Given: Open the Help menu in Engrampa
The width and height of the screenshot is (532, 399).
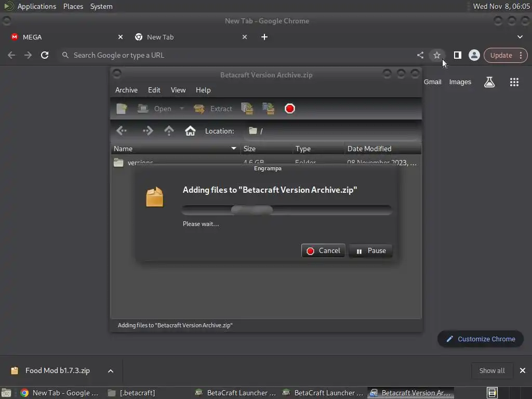Looking at the screenshot, I should tap(203, 90).
